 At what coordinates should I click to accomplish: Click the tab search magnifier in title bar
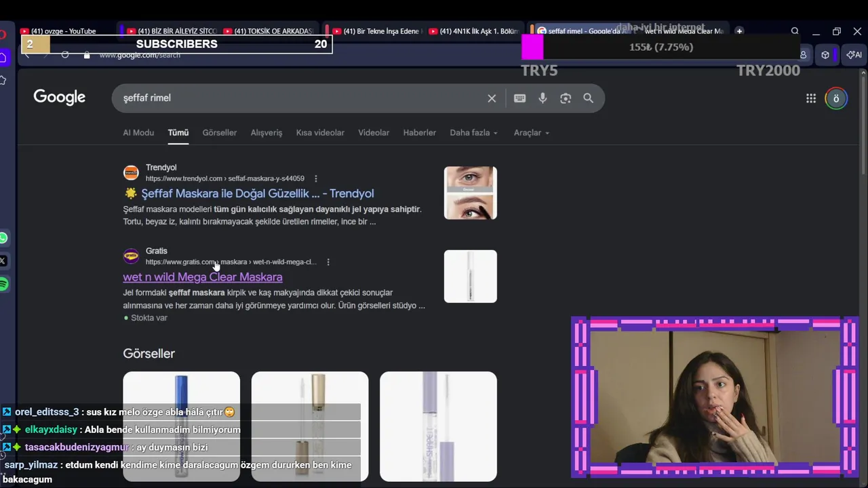[x=795, y=31]
